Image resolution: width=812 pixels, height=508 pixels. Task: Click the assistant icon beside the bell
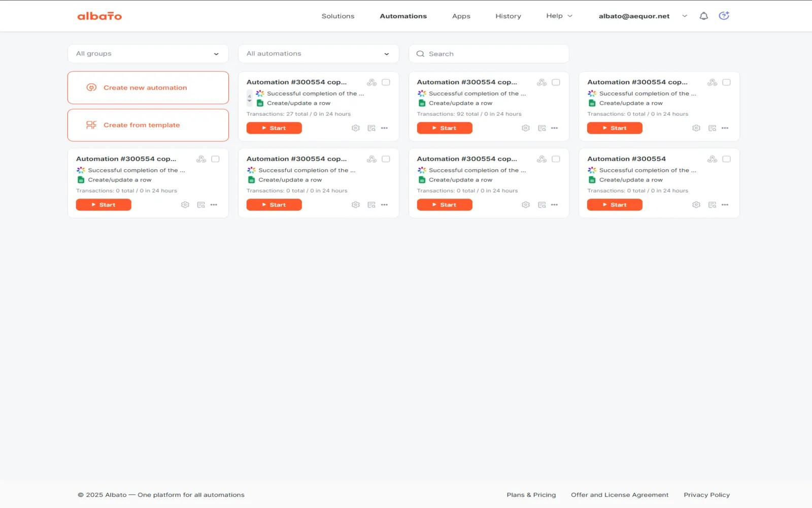coord(724,16)
